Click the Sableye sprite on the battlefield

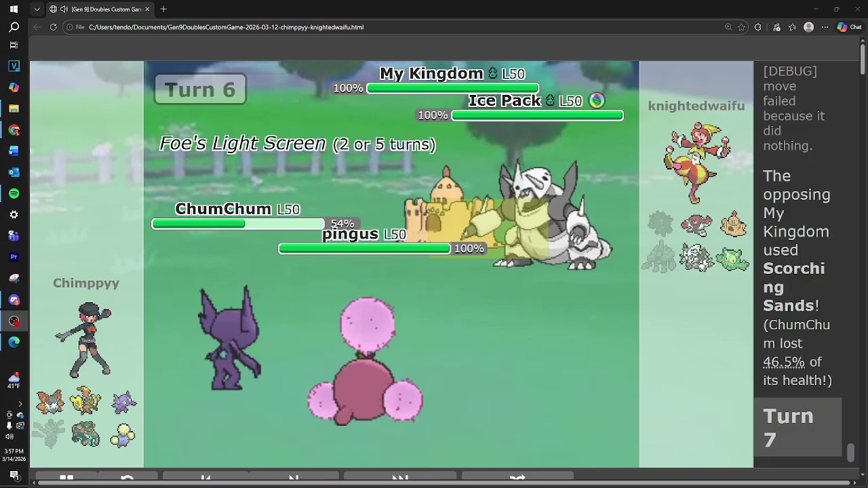click(229, 338)
